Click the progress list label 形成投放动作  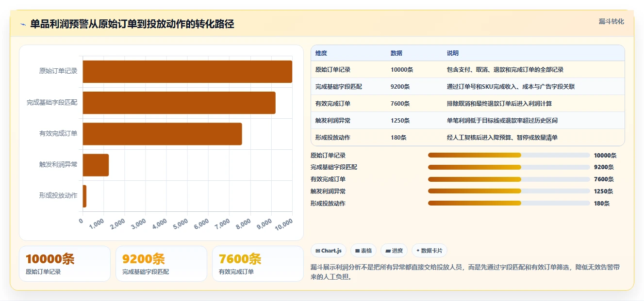pyautogui.click(x=328, y=204)
